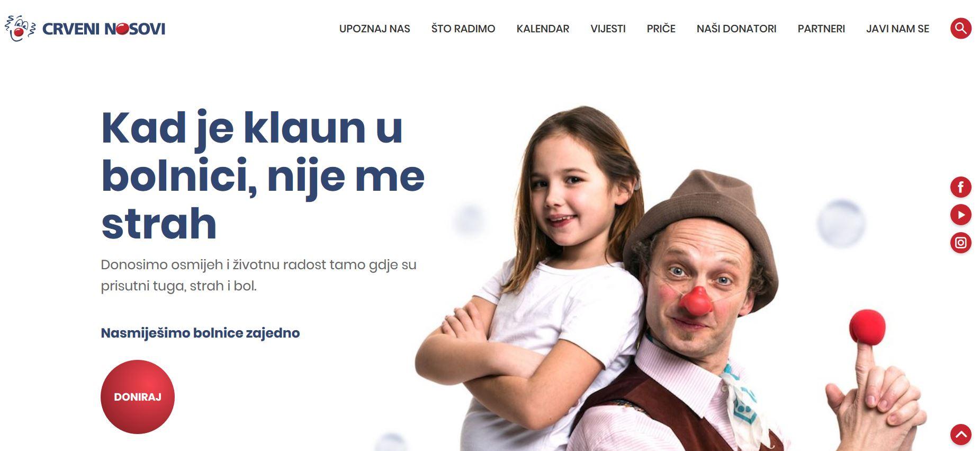Viewport: 980px width, 451px height.
Task: Open the Što radimo menu
Action: coord(463,29)
